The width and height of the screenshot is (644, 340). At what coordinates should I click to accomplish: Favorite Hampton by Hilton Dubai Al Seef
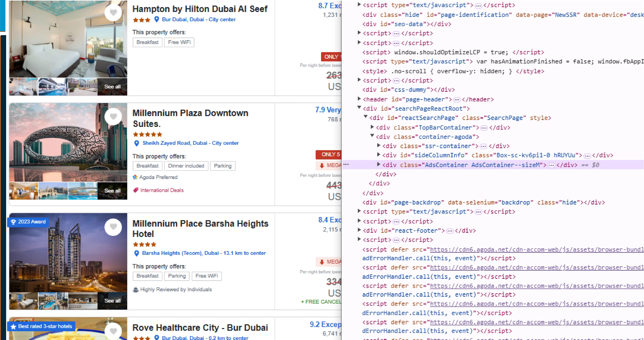point(113,12)
